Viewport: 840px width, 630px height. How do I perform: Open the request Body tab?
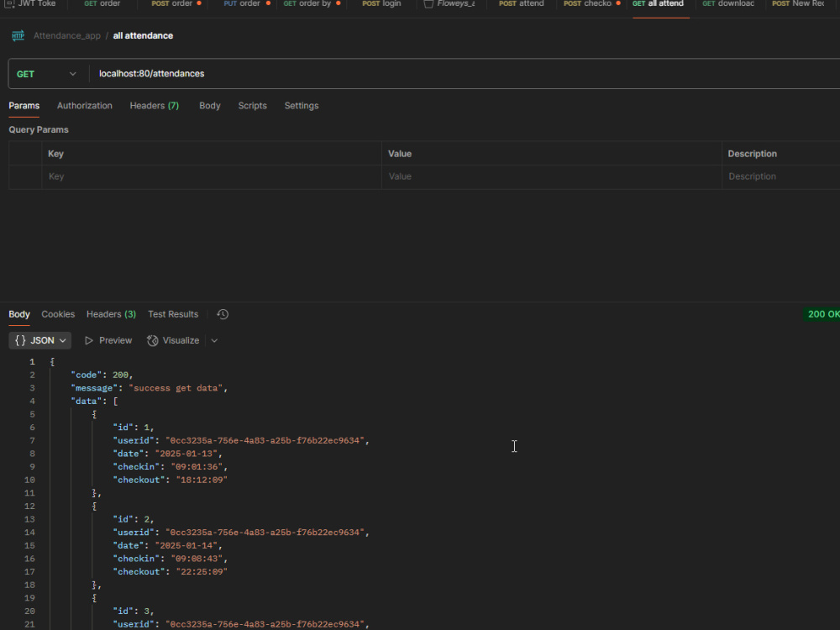click(210, 106)
